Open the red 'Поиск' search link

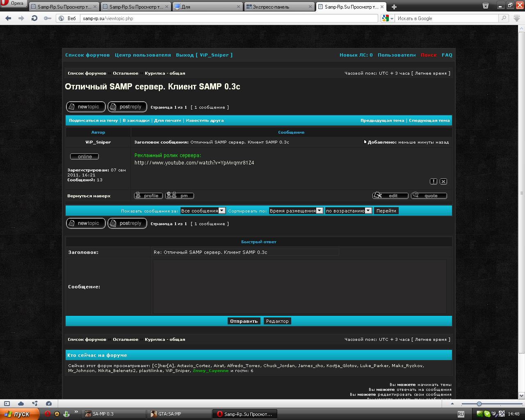click(429, 55)
